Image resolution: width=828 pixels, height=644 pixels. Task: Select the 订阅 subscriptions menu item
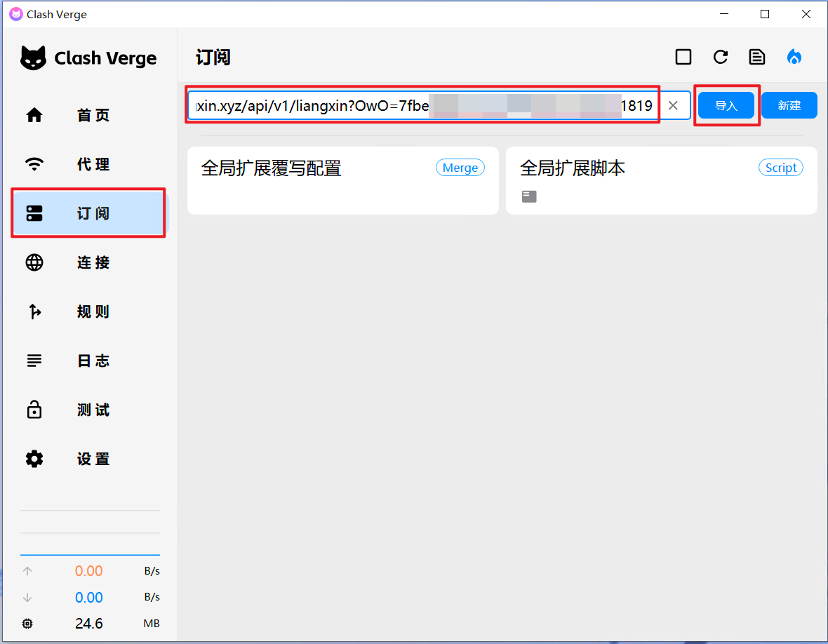pyautogui.click(x=88, y=213)
